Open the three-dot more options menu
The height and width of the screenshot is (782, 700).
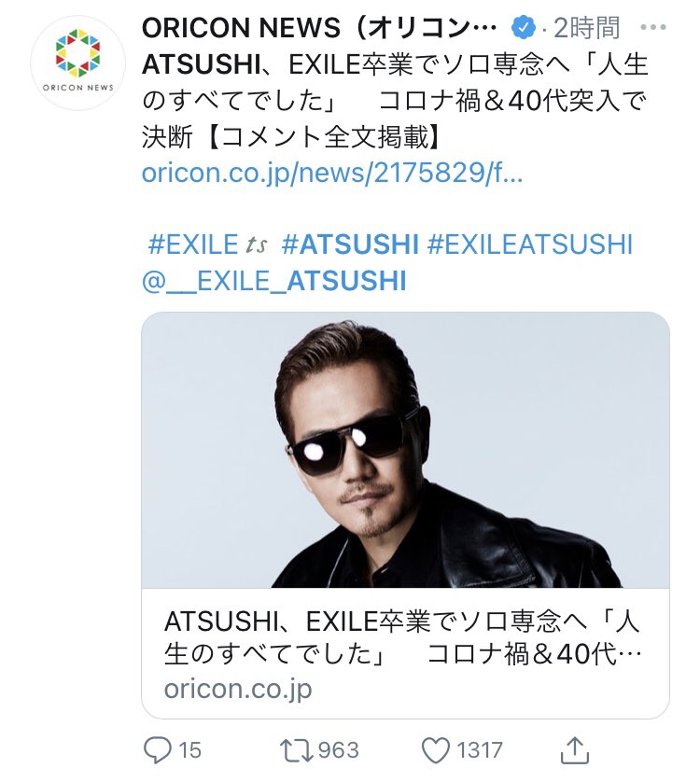[653, 27]
